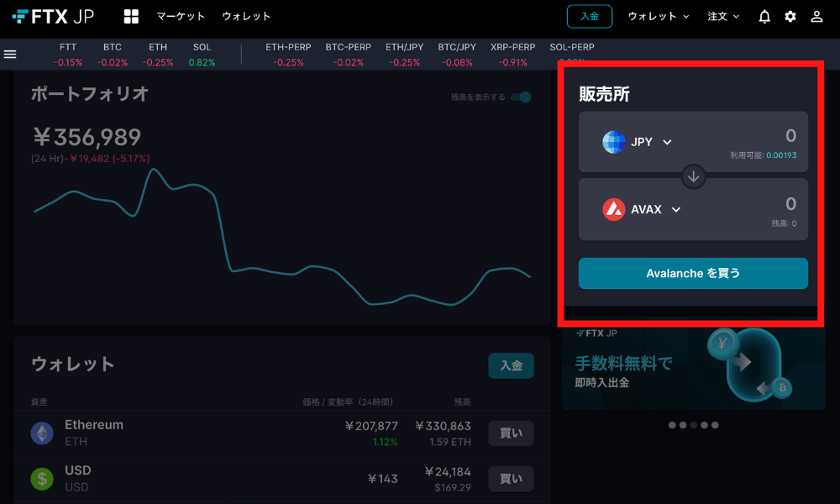Select the second banner carousel dot
Screen dimensions: 840x504
tap(682, 425)
